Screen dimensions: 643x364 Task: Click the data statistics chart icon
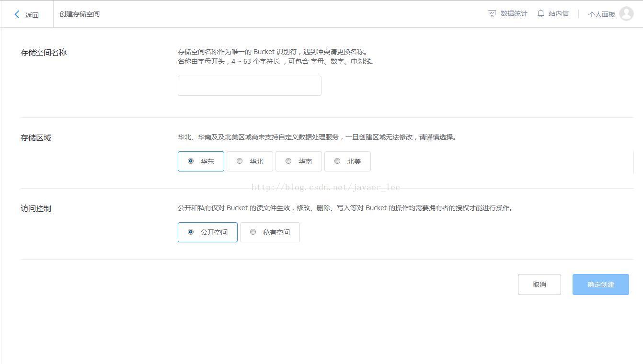point(492,13)
